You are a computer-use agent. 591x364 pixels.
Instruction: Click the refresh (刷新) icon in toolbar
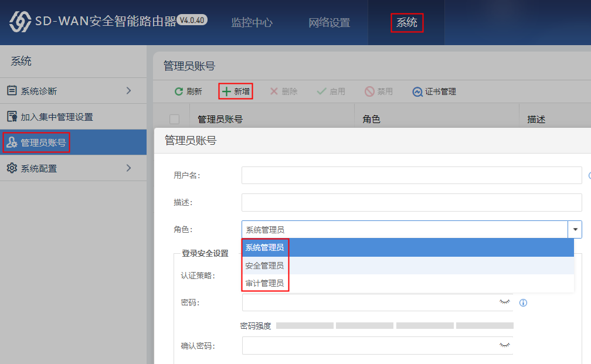pyautogui.click(x=179, y=92)
